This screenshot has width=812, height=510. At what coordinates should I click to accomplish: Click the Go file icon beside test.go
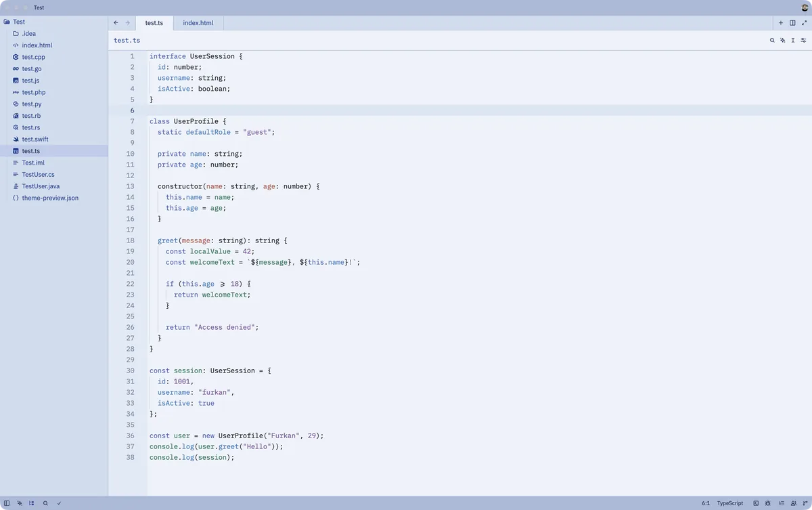[16, 68]
